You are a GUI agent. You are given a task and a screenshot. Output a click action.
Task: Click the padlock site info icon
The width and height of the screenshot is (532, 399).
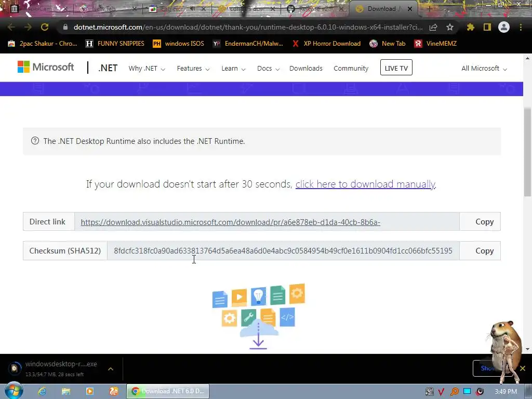click(65, 27)
